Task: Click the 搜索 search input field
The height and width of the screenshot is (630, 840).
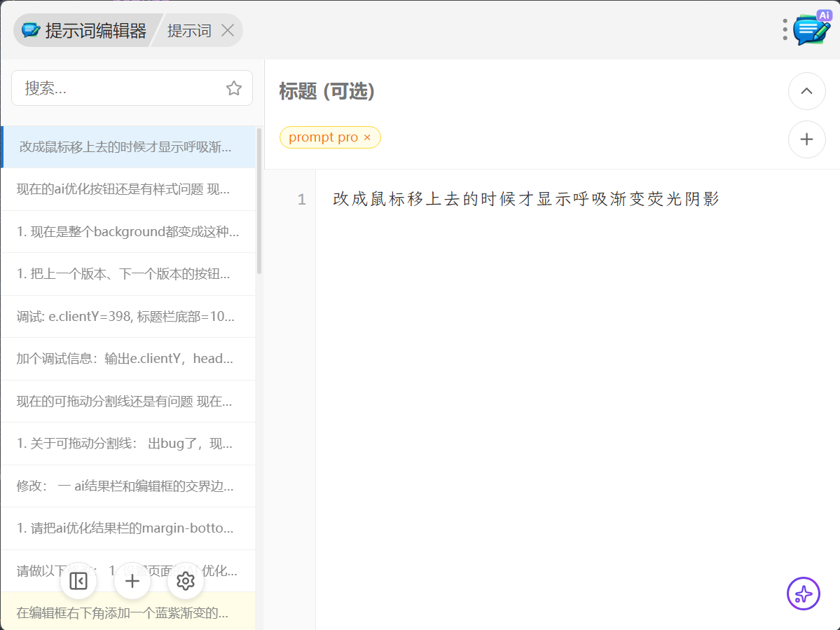Action: (119, 88)
